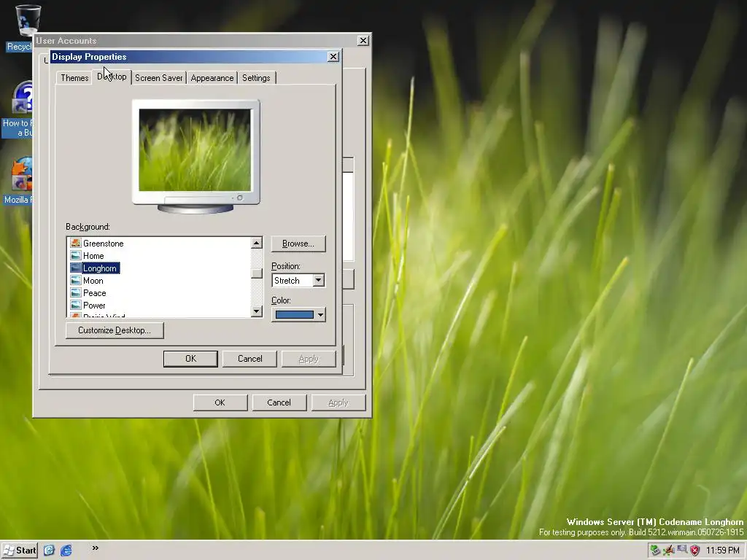Close the User Accounts window
Image resolution: width=747 pixels, height=560 pixels.
363,41
